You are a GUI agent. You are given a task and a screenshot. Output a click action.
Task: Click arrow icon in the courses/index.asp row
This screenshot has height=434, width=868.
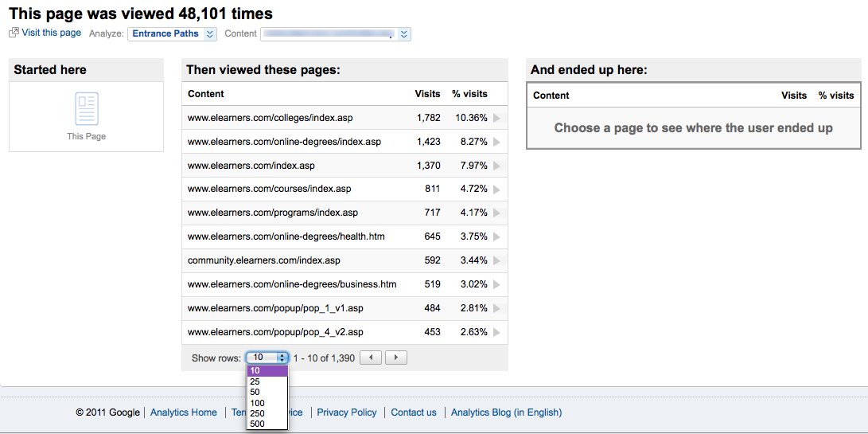[x=496, y=190]
